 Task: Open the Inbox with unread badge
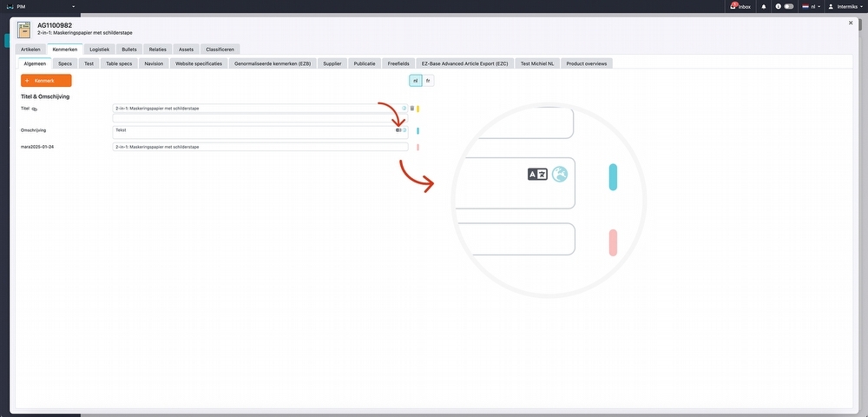(x=740, y=6)
